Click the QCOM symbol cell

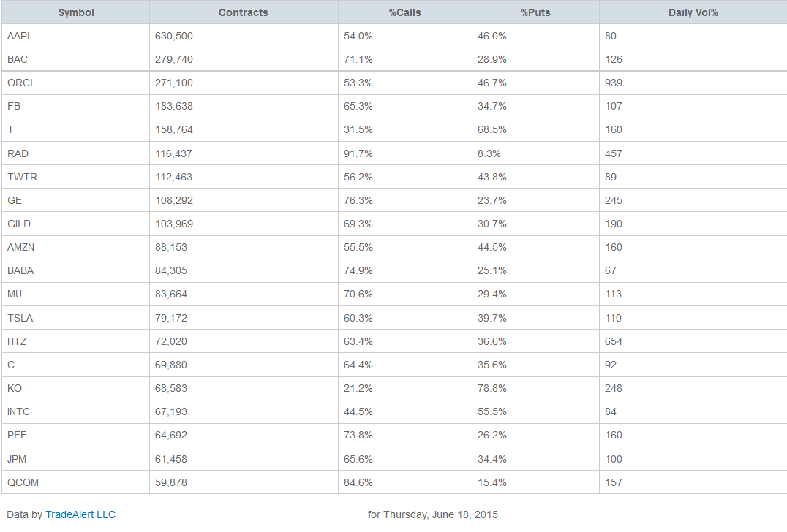[23, 482]
